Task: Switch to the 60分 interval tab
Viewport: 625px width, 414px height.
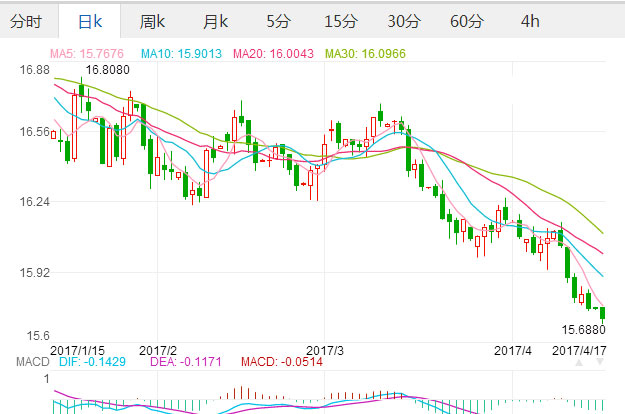Action: click(467, 21)
